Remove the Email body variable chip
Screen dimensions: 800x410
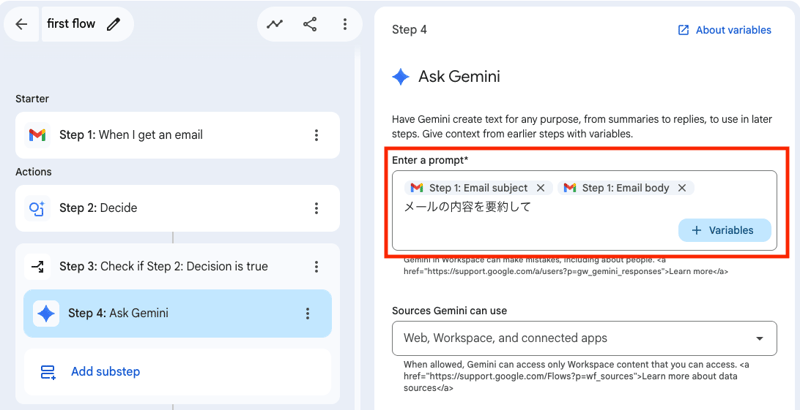pos(682,188)
